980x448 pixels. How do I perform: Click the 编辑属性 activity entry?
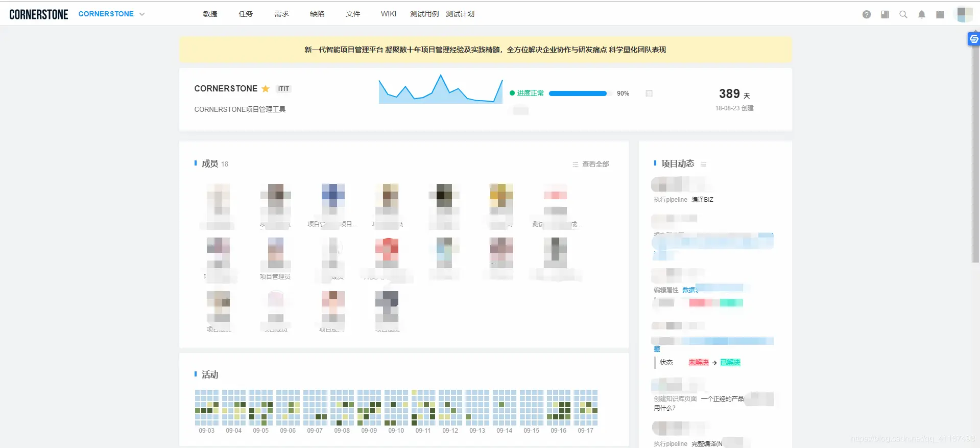click(x=666, y=290)
